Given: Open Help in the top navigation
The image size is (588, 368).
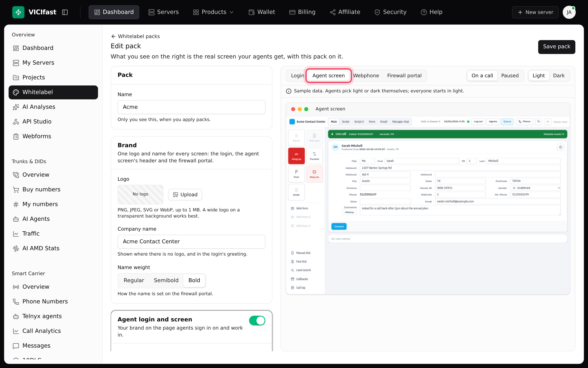Looking at the screenshot, I should (432, 12).
